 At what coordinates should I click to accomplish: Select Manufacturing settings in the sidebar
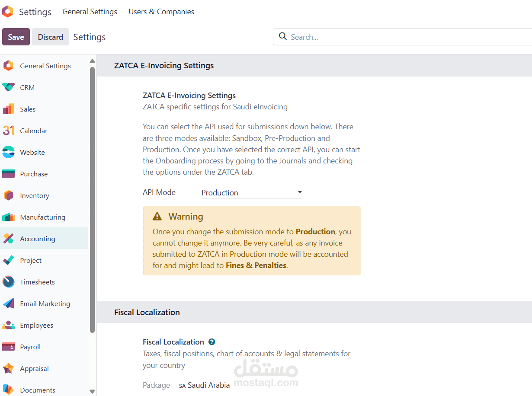coord(44,217)
